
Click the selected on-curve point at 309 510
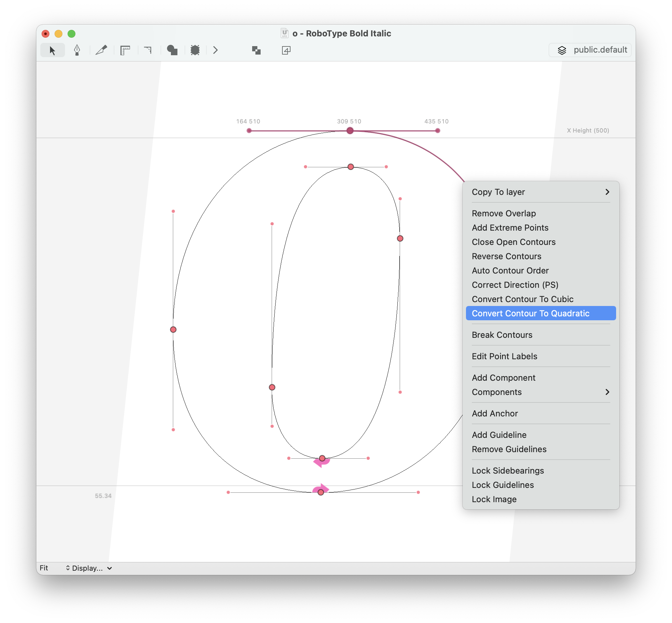(350, 131)
